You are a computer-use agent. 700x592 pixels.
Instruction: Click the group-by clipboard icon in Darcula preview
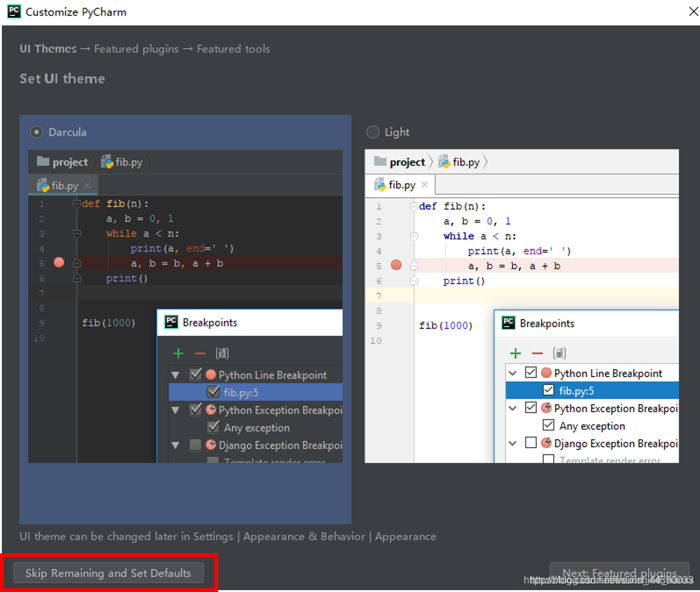222,353
